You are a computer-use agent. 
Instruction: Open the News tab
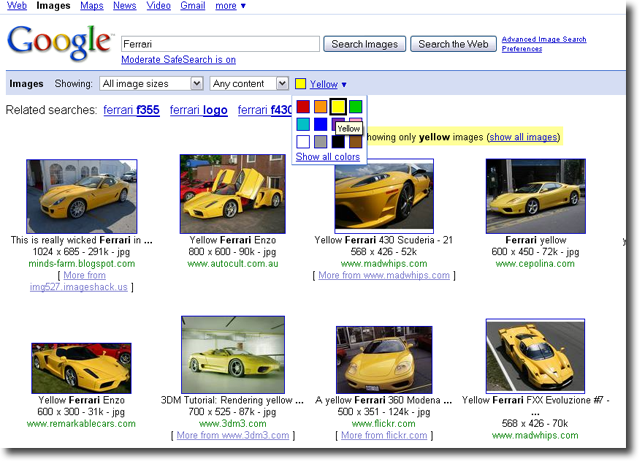pos(124,6)
